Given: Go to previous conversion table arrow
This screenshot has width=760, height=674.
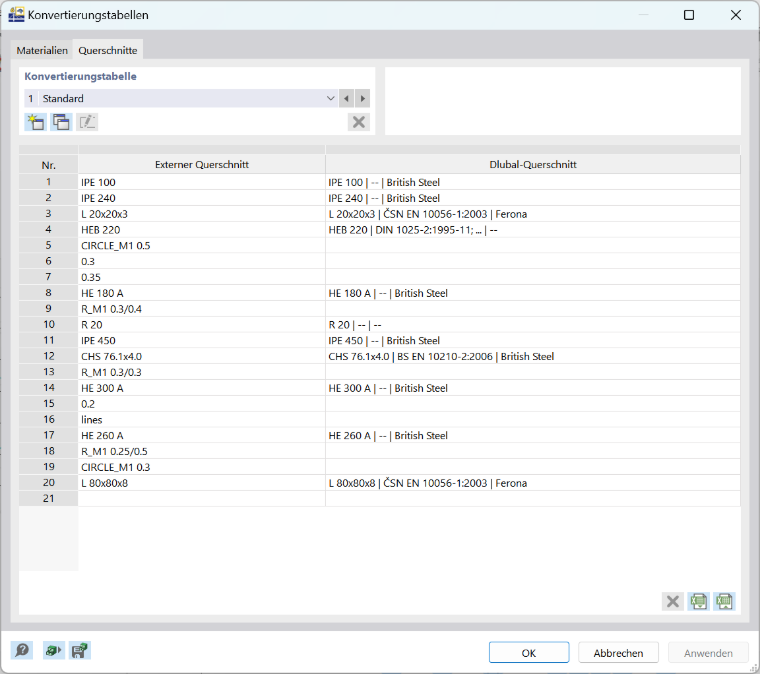Looking at the screenshot, I should [x=346, y=98].
